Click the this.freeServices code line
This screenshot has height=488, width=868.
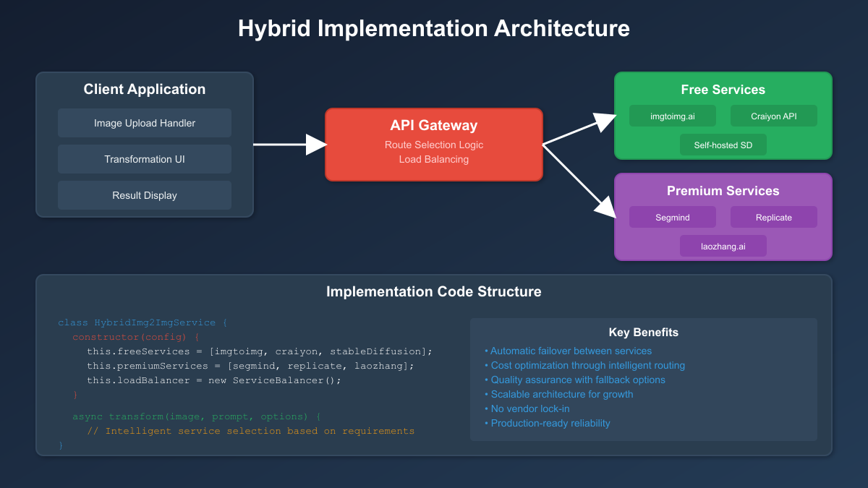pyautogui.click(x=260, y=351)
